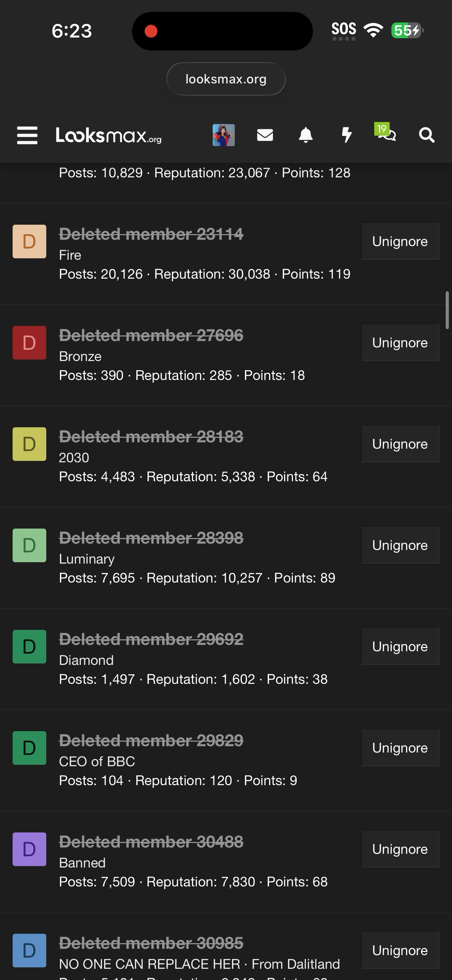
Task: Tap the Looksmax.org logo
Action: click(109, 135)
